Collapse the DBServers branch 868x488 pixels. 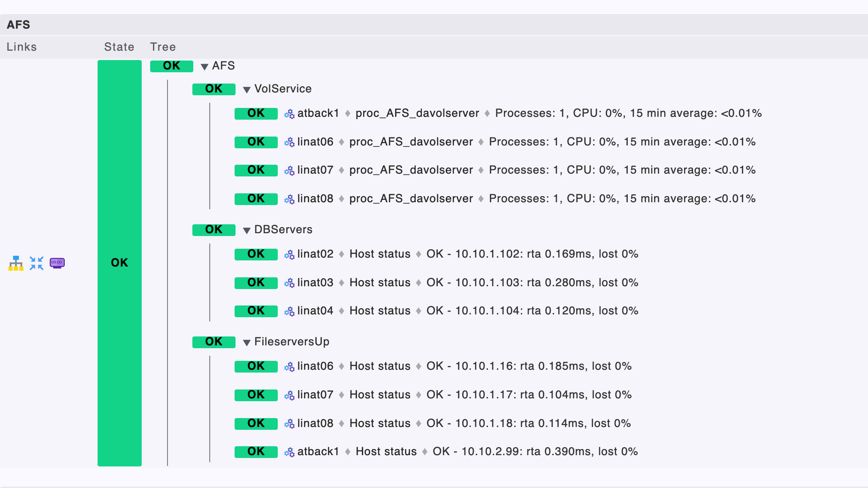(247, 230)
